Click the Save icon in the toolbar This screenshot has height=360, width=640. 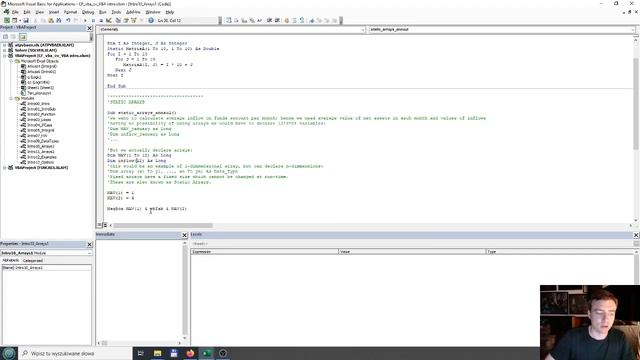[x=26, y=20]
